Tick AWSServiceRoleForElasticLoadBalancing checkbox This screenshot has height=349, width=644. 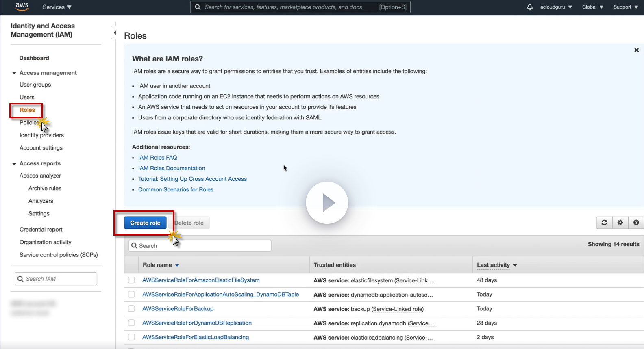coord(131,337)
